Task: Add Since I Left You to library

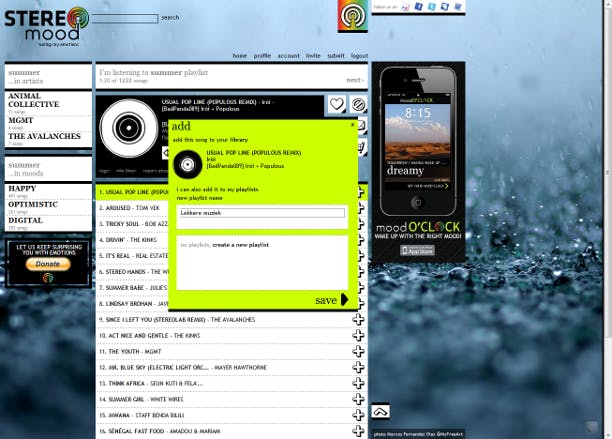Action: pyautogui.click(x=358, y=319)
